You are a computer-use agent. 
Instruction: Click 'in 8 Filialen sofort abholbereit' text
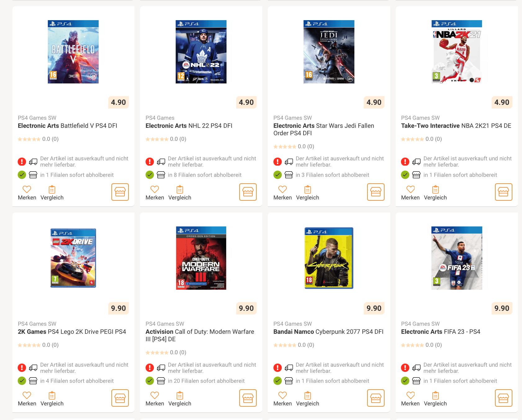(x=205, y=175)
